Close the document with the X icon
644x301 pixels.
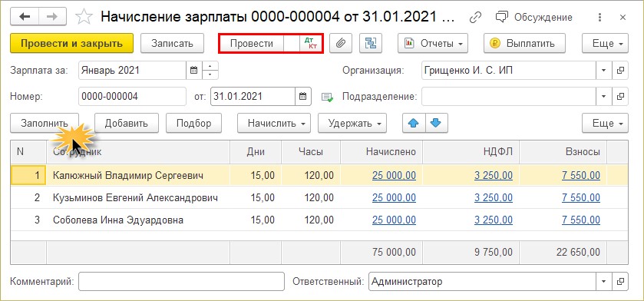point(623,17)
